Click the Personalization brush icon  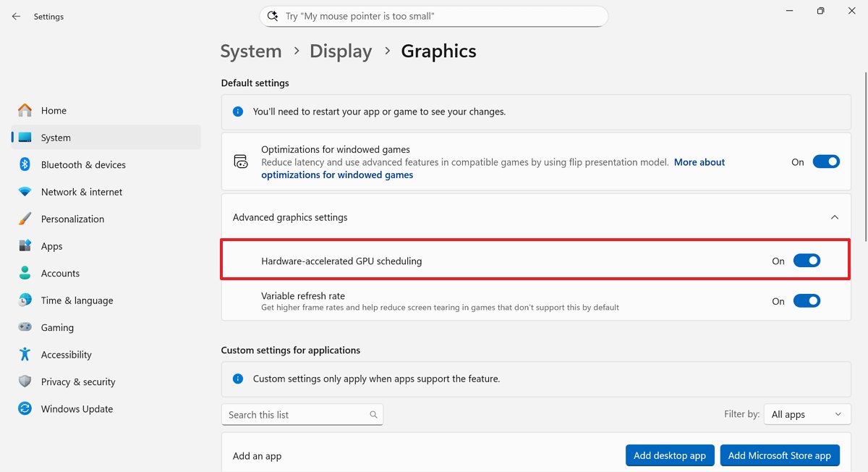[24, 219]
